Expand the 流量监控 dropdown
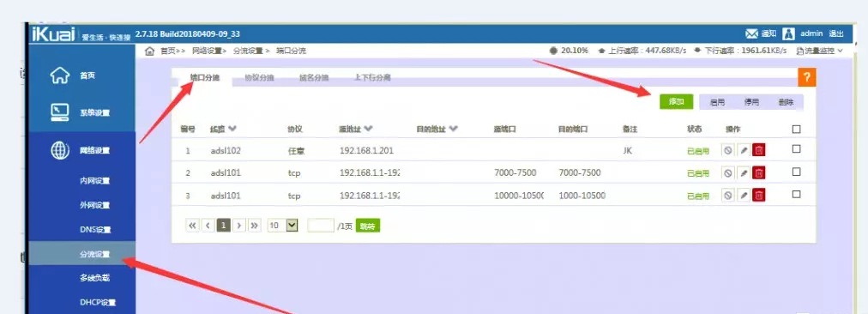This screenshot has width=868, height=314. [x=820, y=51]
